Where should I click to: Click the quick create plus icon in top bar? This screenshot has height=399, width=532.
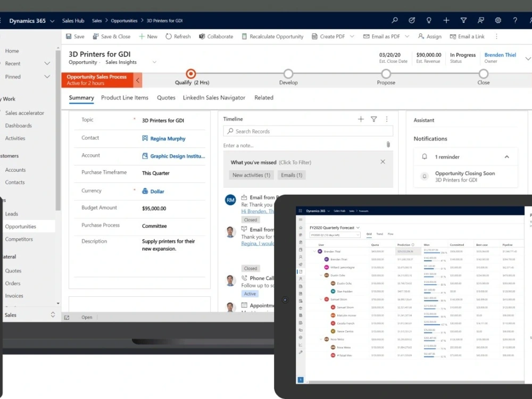tap(446, 20)
